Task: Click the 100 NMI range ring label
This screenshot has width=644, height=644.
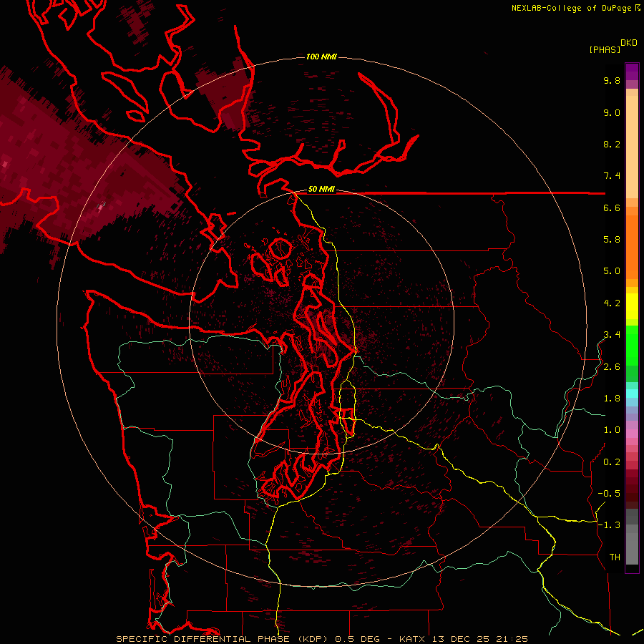Action: coord(321,57)
